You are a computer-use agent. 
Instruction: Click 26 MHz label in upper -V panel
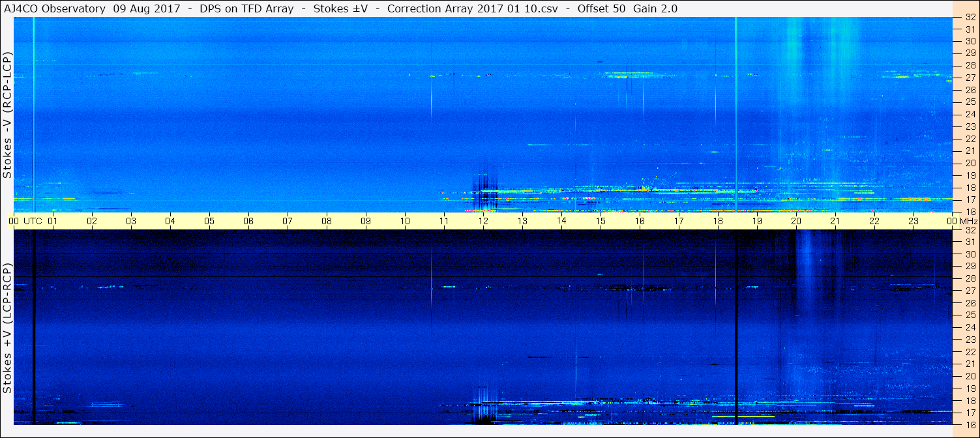point(970,89)
